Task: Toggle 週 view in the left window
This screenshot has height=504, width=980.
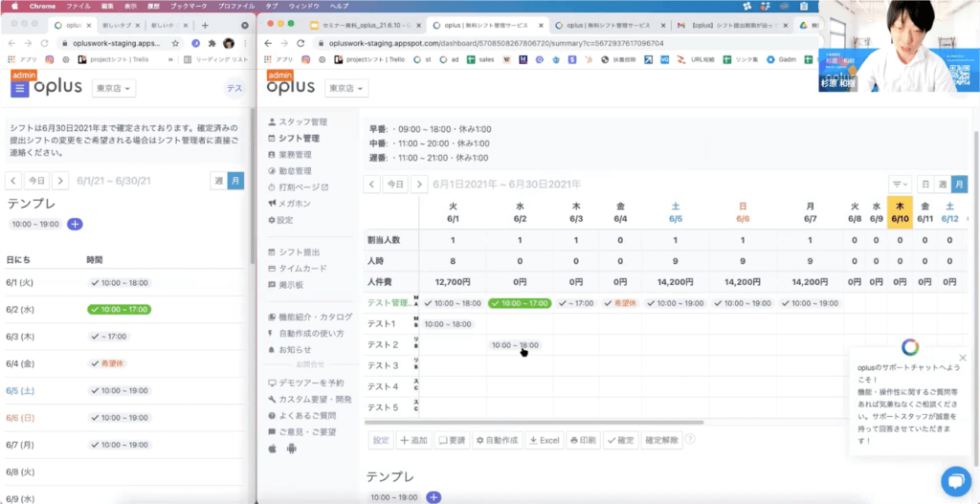Action: click(218, 180)
